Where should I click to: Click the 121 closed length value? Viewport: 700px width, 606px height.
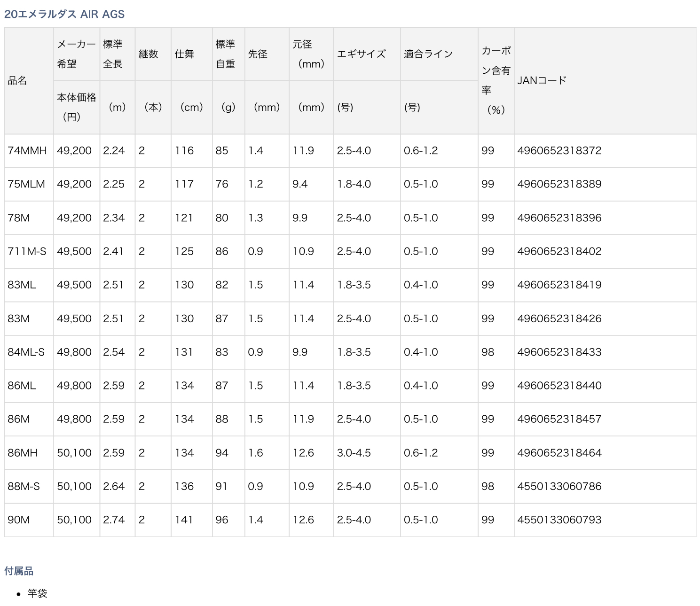(x=184, y=218)
